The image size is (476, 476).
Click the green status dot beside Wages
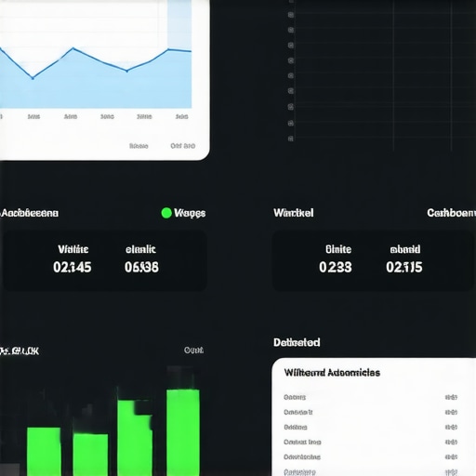point(166,213)
